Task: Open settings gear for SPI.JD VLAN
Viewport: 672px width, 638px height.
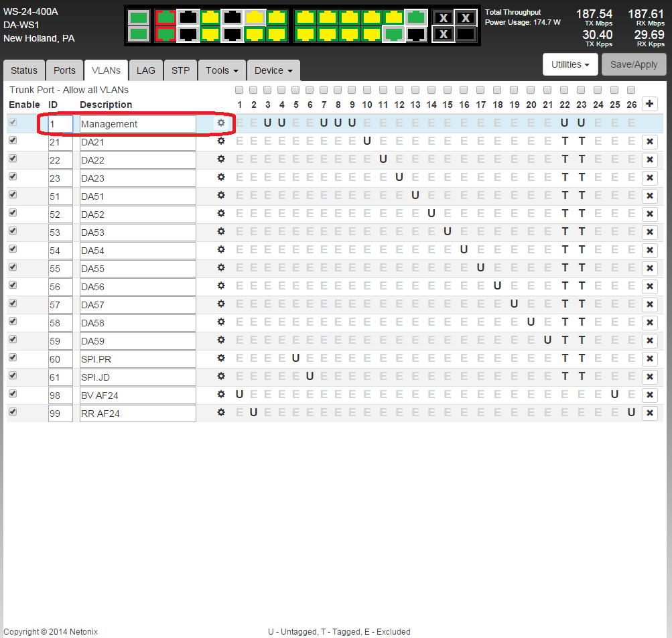Action: [x=220, y=376]
